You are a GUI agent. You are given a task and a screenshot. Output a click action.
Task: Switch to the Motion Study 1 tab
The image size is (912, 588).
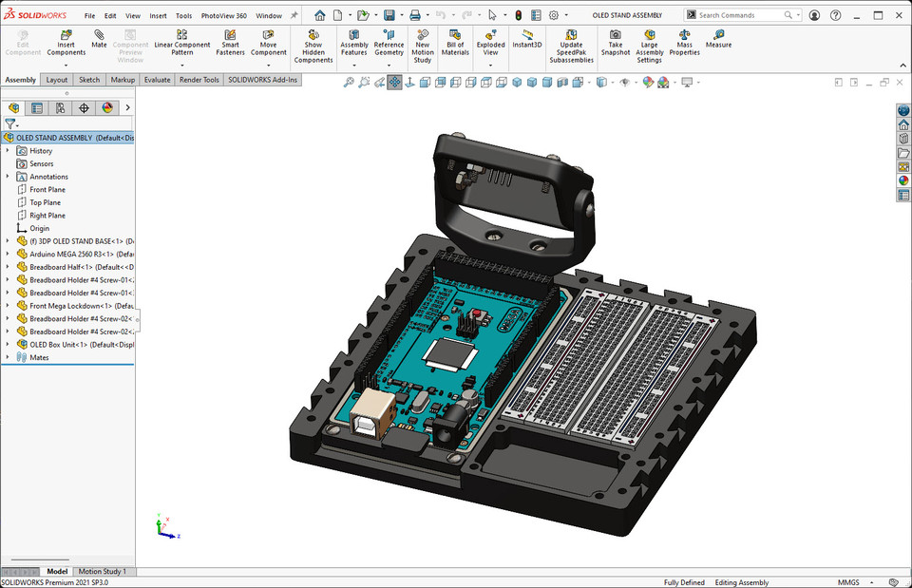click(103, 571)
